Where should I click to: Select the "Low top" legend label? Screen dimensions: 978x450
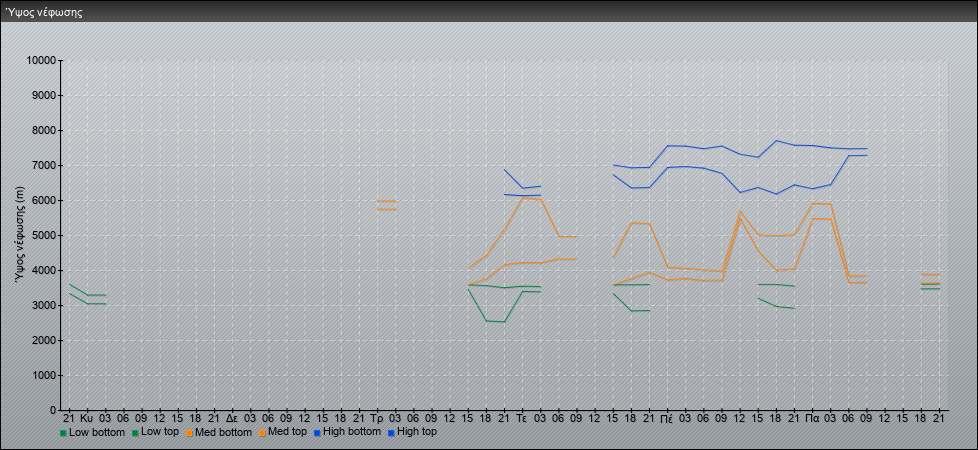click(x=160, y=432)
